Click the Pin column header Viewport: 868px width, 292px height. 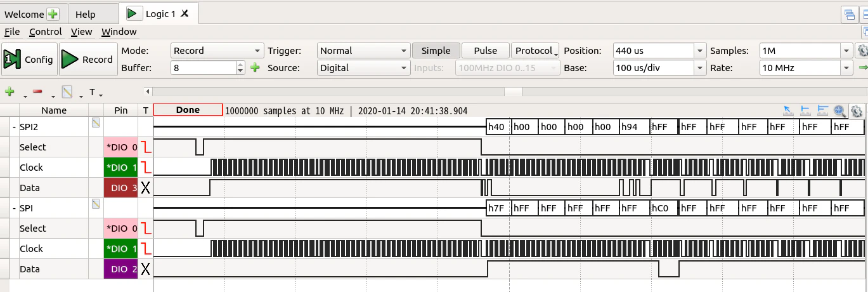[121, 110]
